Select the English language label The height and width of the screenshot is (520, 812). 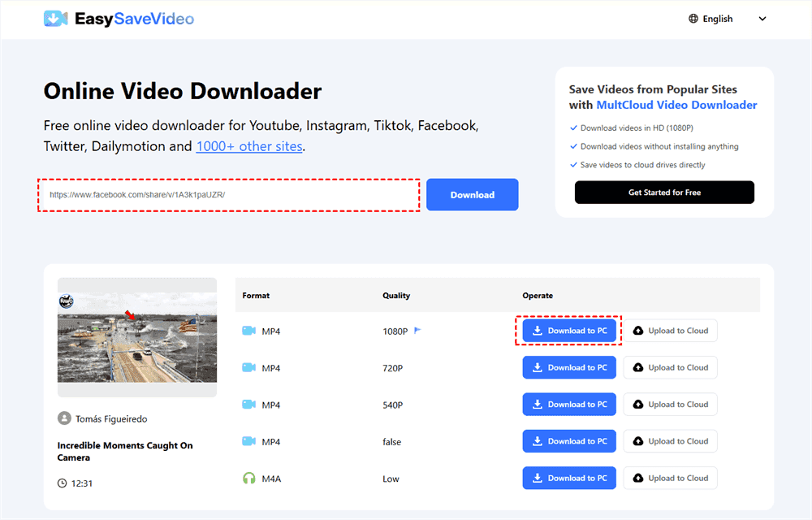pyautogui.click(x=717, y=19)
